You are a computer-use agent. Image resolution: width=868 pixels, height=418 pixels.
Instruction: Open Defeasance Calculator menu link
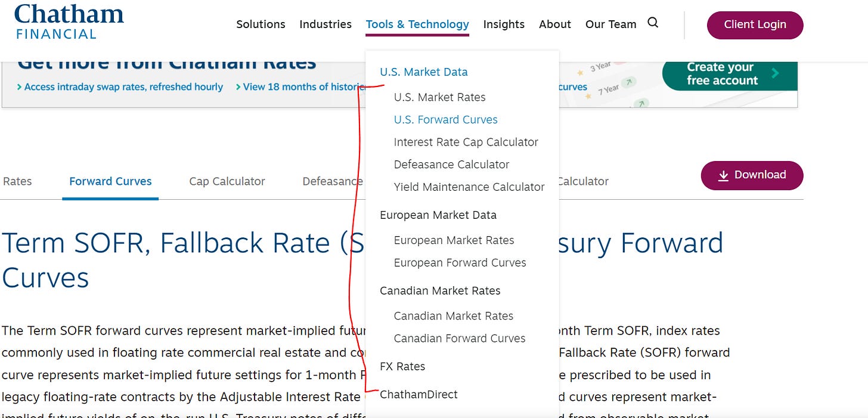coord(451,165)
